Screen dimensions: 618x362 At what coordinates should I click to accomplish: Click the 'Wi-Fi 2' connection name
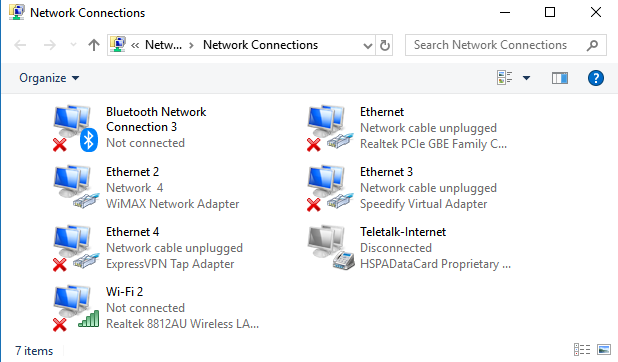coord(125,292)
